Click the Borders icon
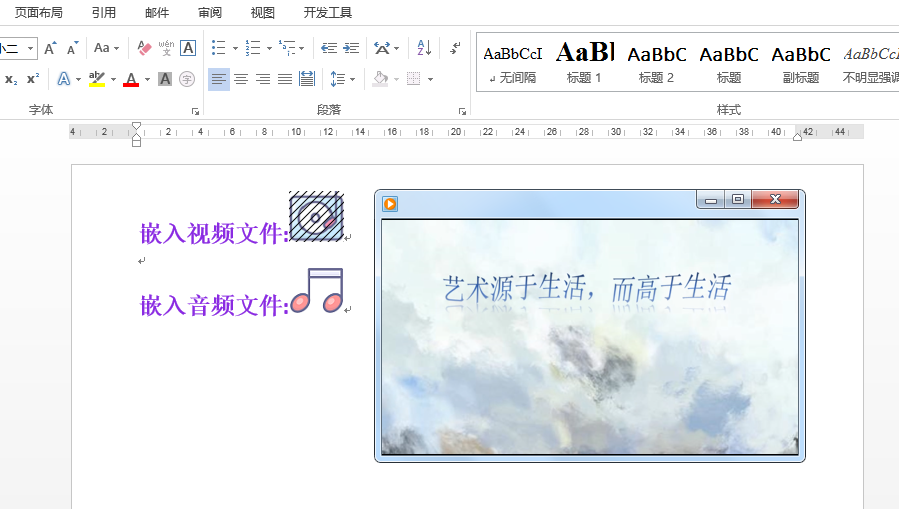Image resolution: width=899 pixels, height=509 pixels. pos(413,79)
